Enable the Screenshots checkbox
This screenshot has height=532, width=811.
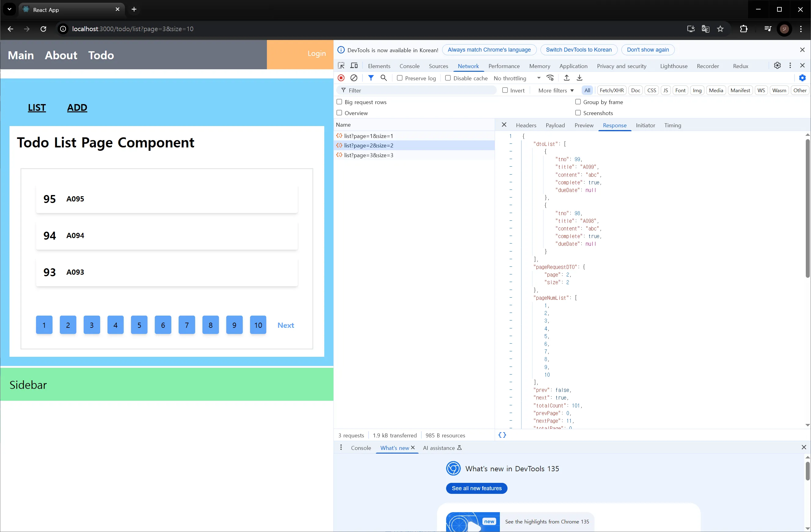578,113
